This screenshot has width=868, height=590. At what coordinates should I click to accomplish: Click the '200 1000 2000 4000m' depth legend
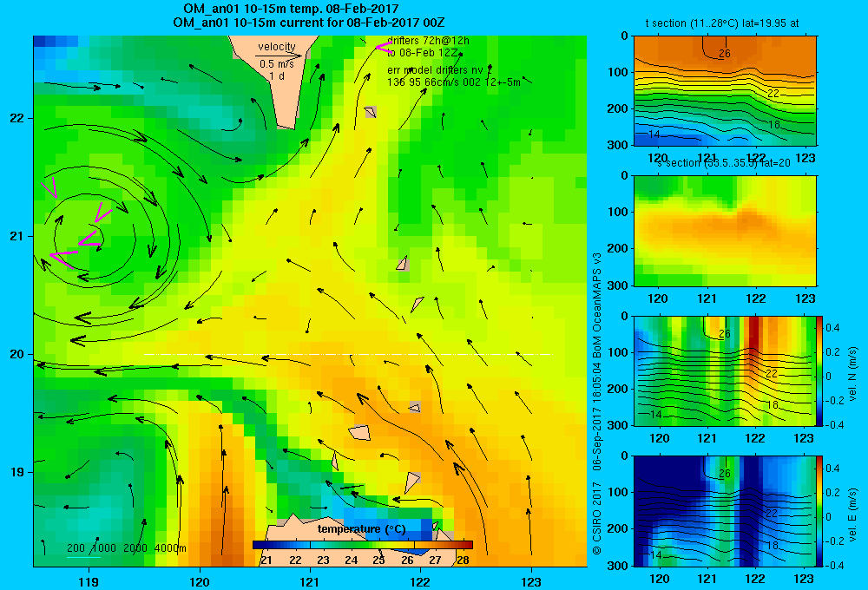click(x=126, y=548)
